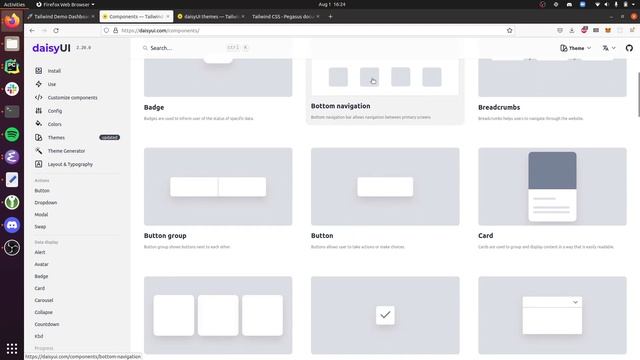Click the Themes swatch icon in sidebar

(x=39, y=138)
